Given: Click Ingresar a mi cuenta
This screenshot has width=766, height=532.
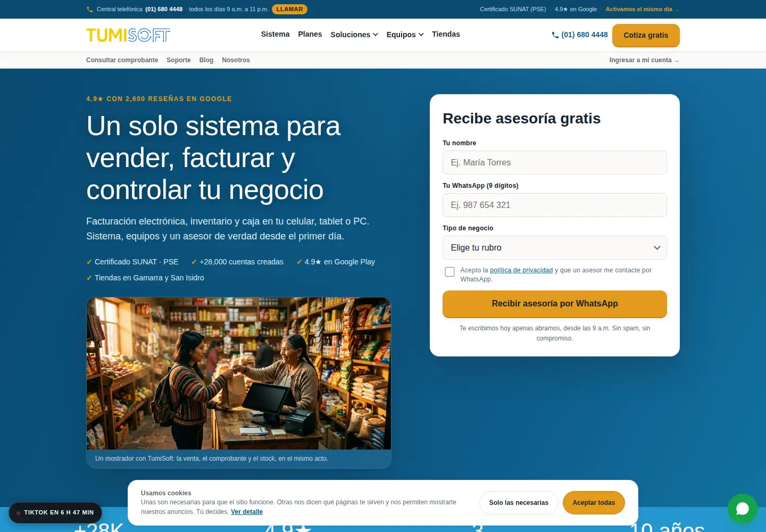Looking at the screenshot, I should pyautogui.click(x=644, y=60).
